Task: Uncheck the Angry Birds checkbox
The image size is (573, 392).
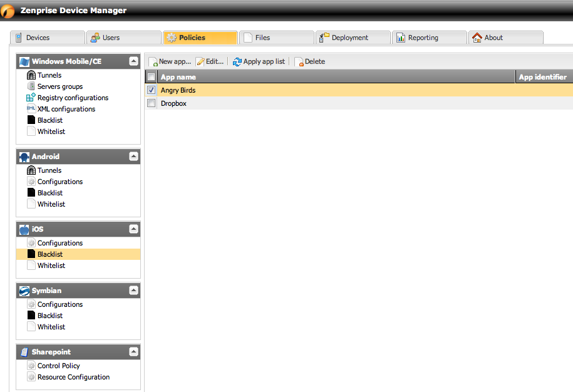Action: tap(151, 90)
